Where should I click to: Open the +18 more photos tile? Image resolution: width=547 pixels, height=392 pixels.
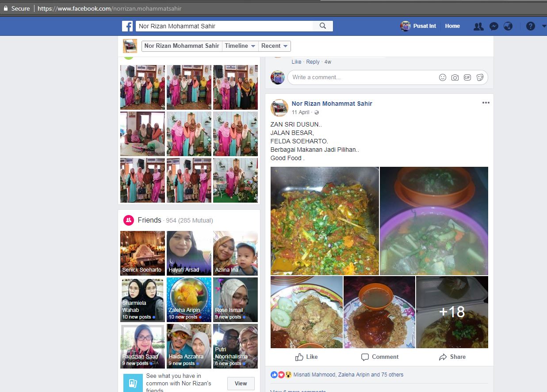click(452, 312)
